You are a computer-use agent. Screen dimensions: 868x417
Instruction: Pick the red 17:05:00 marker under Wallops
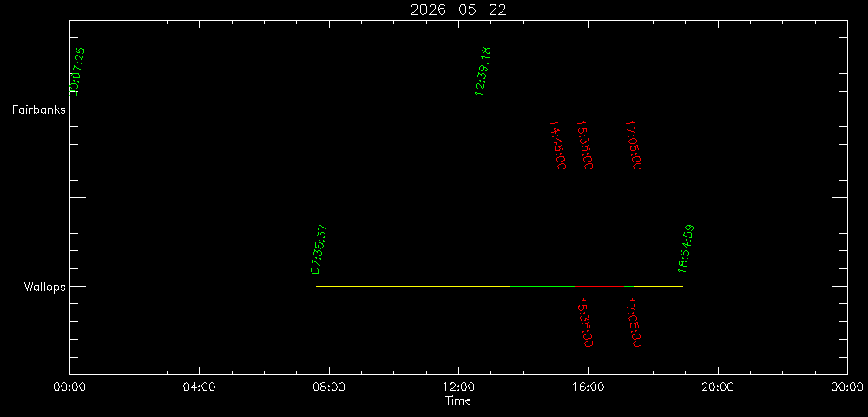coord(635,322)
